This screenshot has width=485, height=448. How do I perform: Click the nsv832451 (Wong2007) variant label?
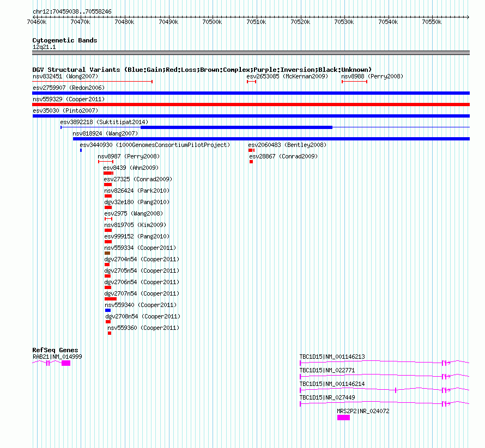tap(65, 76)
